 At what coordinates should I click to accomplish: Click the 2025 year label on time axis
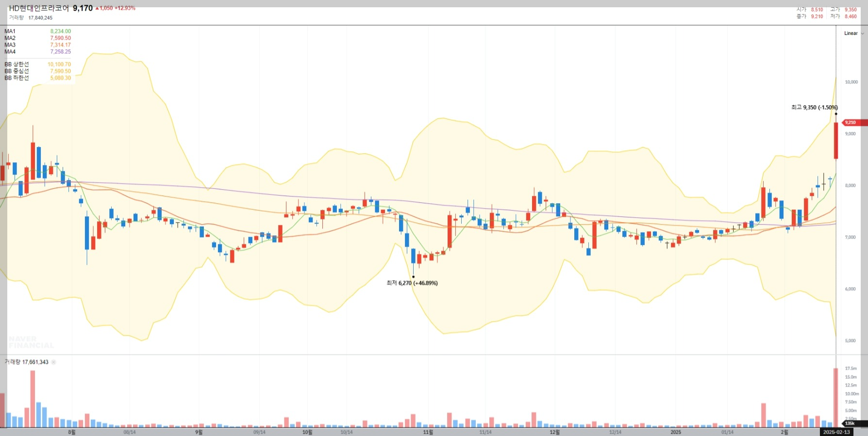pos(676,432)
